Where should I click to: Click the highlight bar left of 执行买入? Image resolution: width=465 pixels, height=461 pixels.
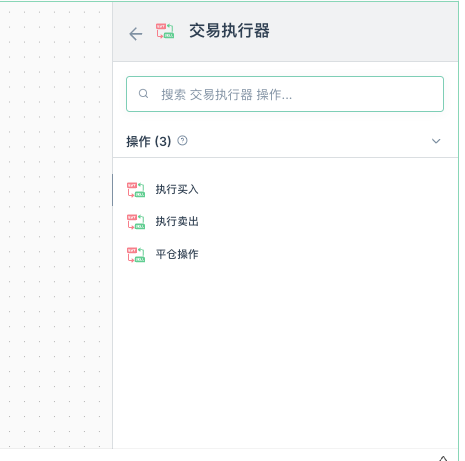[113, 190]
